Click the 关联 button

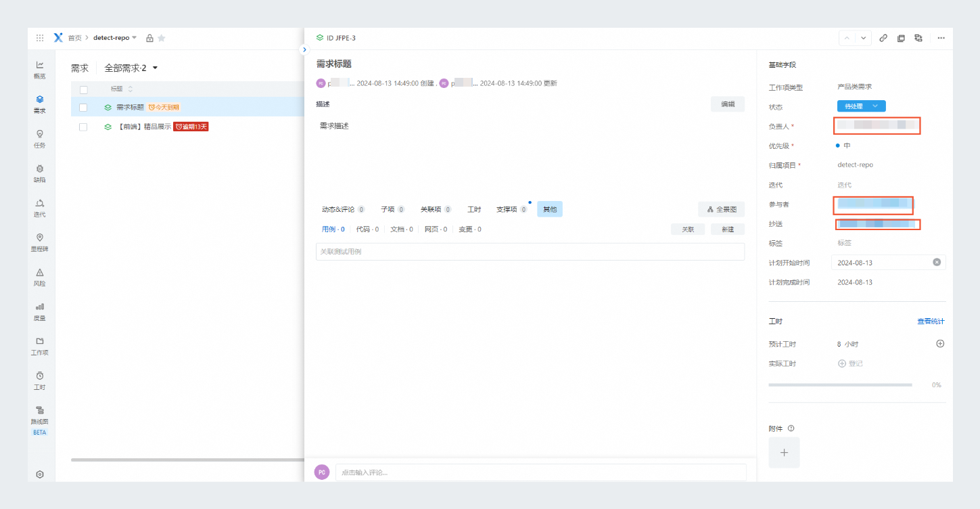click(688, 229)
